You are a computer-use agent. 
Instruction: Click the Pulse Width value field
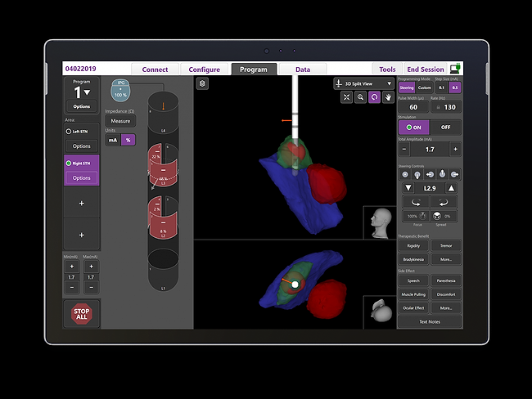413,107
